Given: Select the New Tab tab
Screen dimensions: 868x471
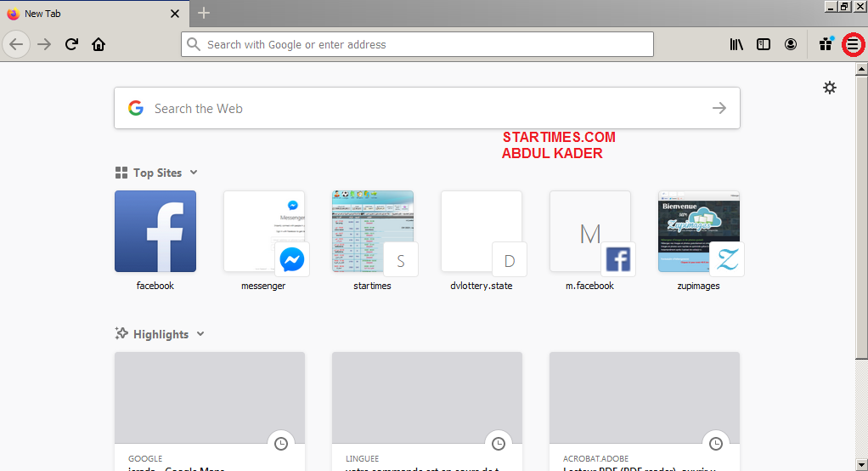Looking at the screenshot, I should (x=94, y=14).
